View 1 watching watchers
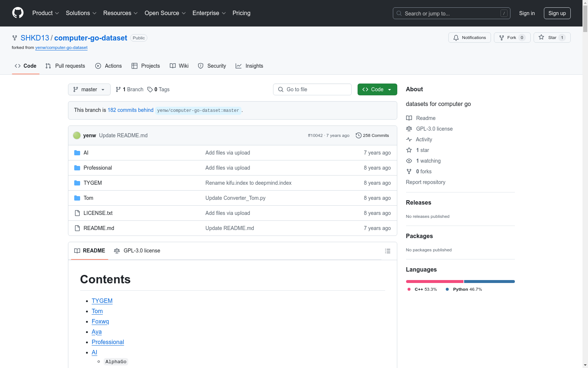Viewport: 588px width, 368px height. pyautogui.click(x=423, y=161)
